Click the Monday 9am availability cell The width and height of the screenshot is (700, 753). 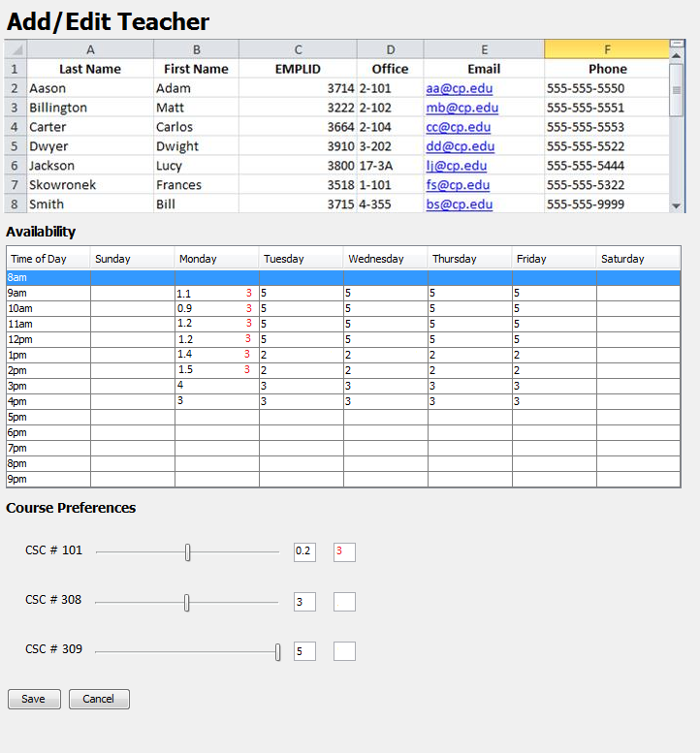216,293
